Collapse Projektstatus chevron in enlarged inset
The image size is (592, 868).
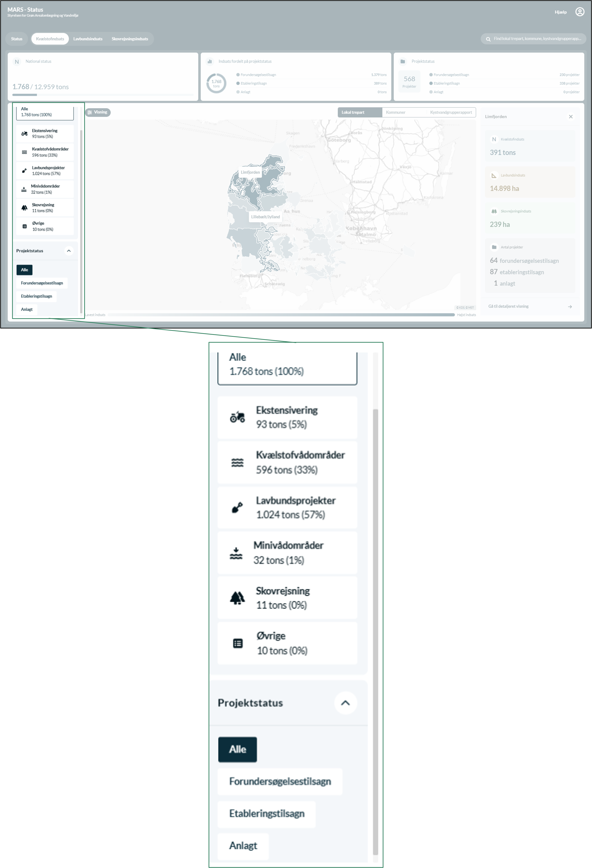[345, 703]
